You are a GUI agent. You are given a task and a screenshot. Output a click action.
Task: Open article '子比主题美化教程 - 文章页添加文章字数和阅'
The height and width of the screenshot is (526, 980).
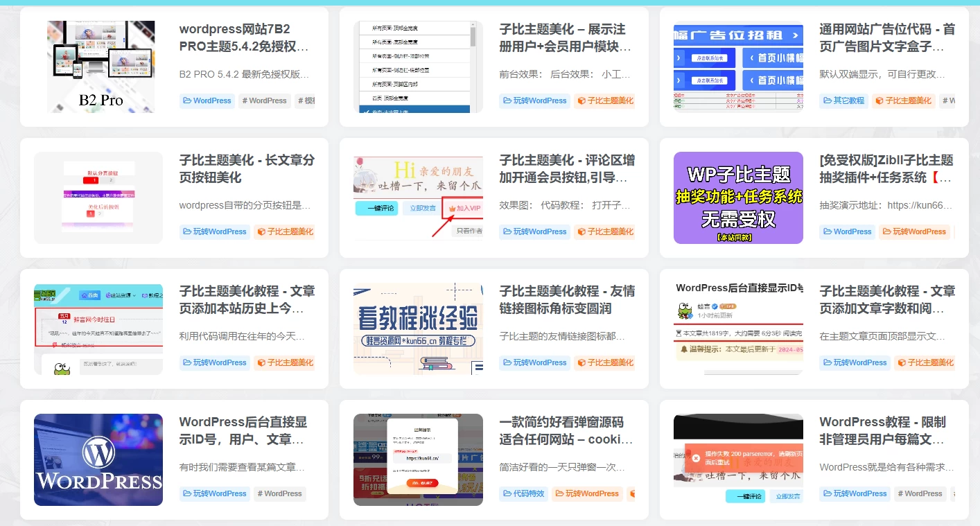(x=887, y=299)
